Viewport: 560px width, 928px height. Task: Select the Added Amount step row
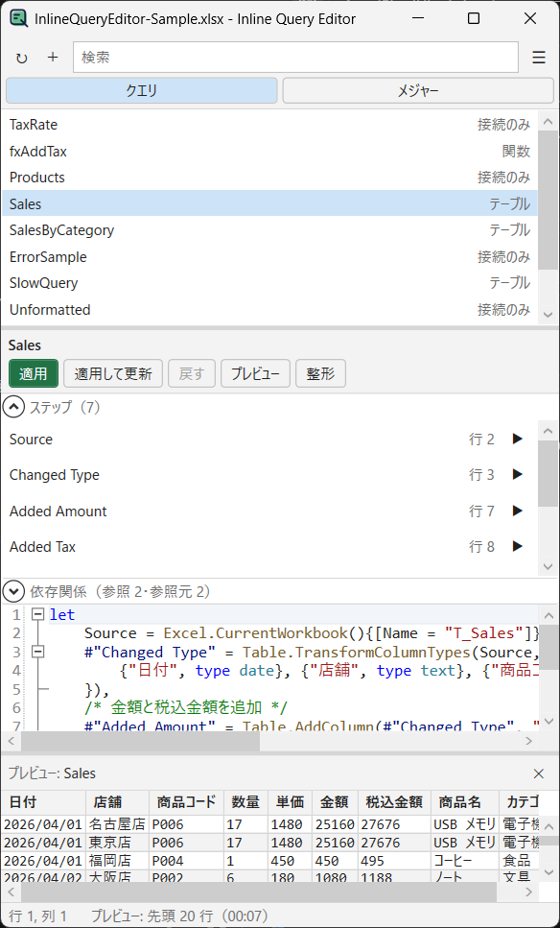click(x=269, y=511)
